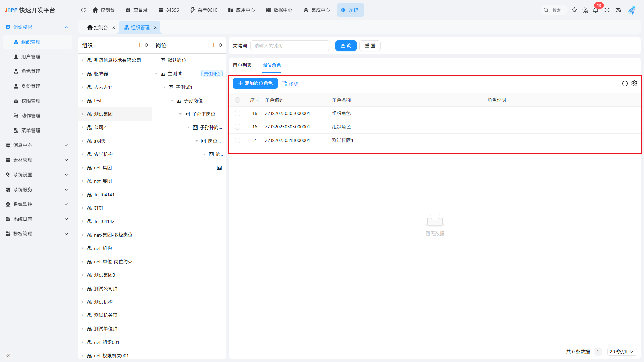Viewport: 644px width, 362px height.
Task: Open 权限管理 in sidebar
Action: [38, 101]
